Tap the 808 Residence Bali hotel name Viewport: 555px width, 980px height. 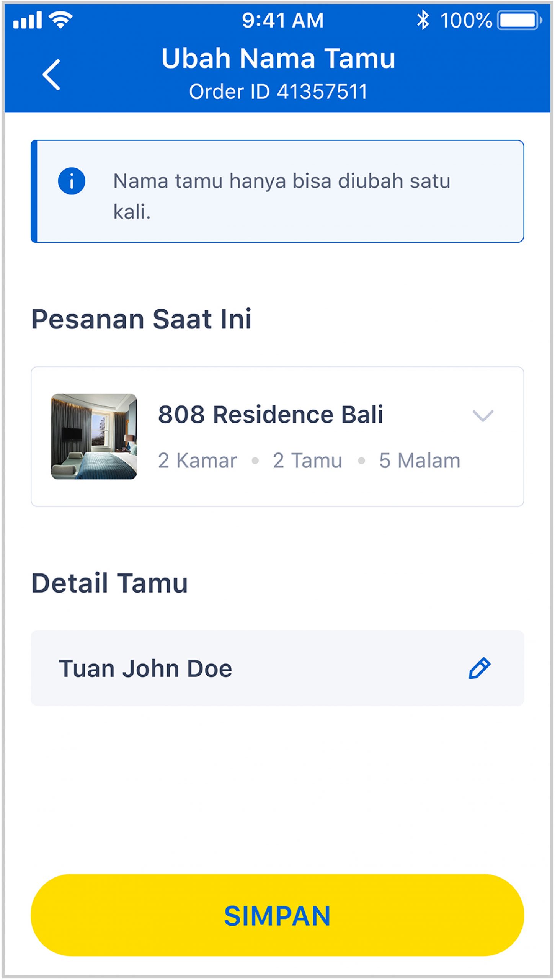(x=271, y=415)
